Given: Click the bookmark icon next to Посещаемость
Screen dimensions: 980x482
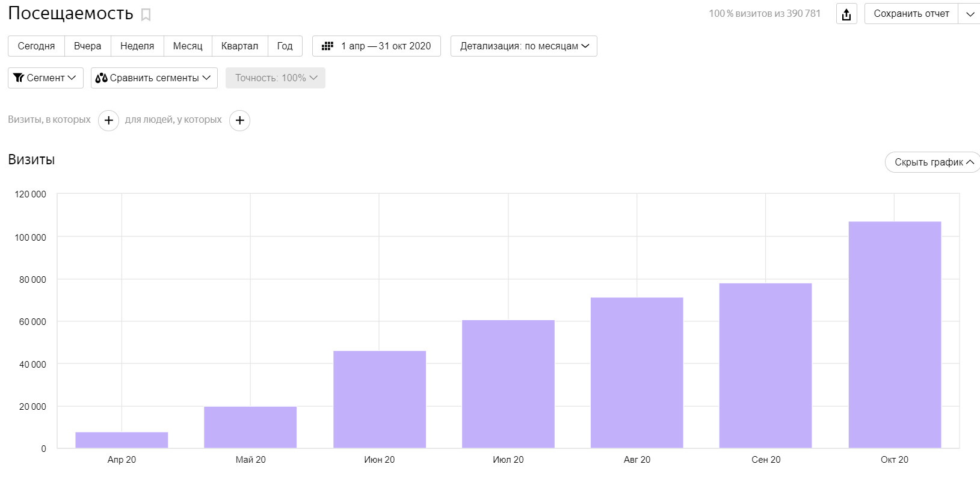Looking at the screenshot, I should click(x=146, y=15).
